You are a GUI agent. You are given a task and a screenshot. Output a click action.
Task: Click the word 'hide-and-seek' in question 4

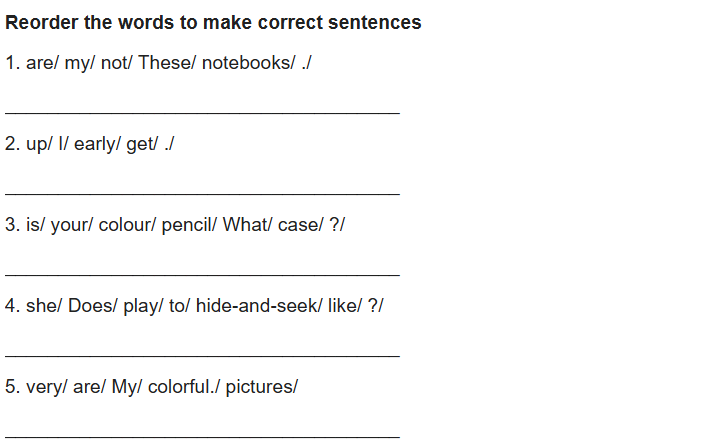256,306
